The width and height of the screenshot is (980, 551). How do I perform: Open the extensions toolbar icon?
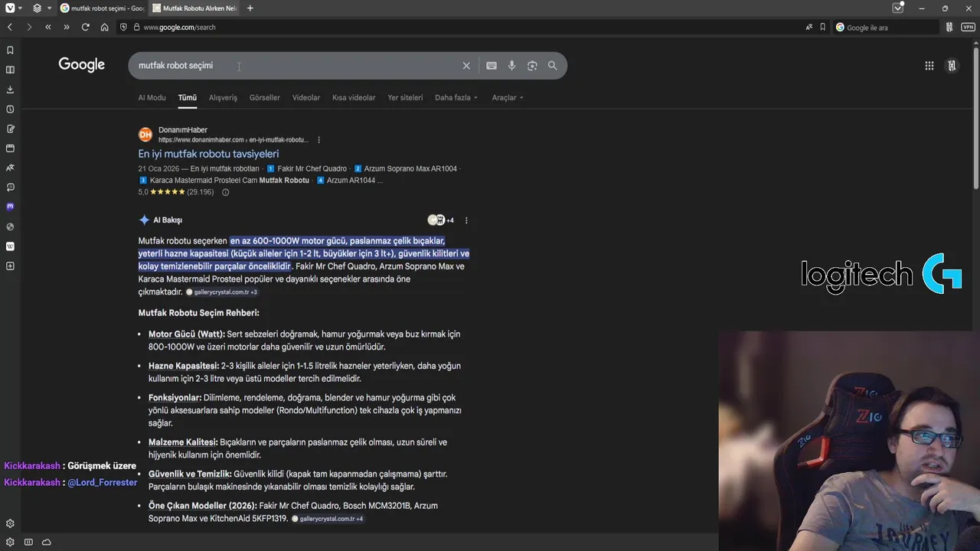pos(949,27)
